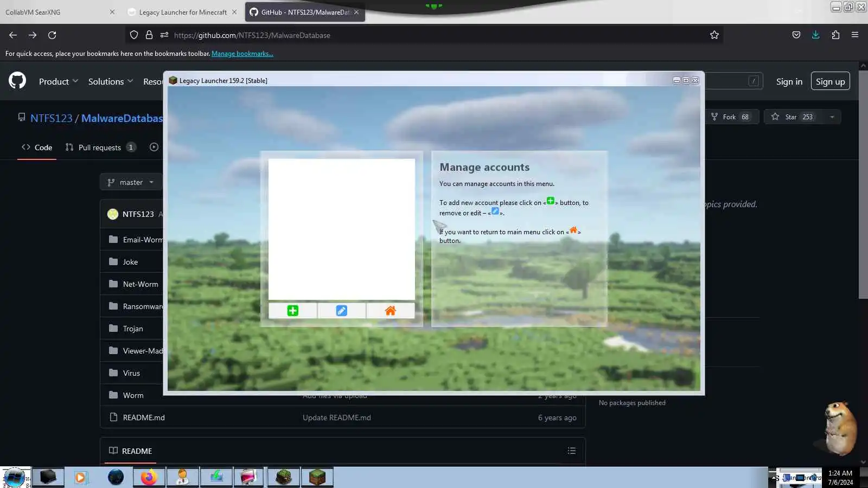Click the hamster desktop gadget
This screenshot has width=868, height=488.
click(839, 428)
